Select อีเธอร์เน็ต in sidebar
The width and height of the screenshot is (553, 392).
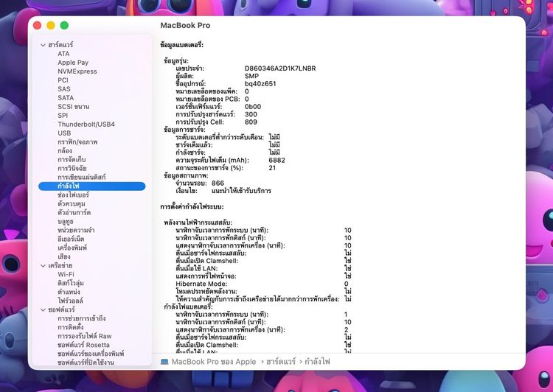71,239
